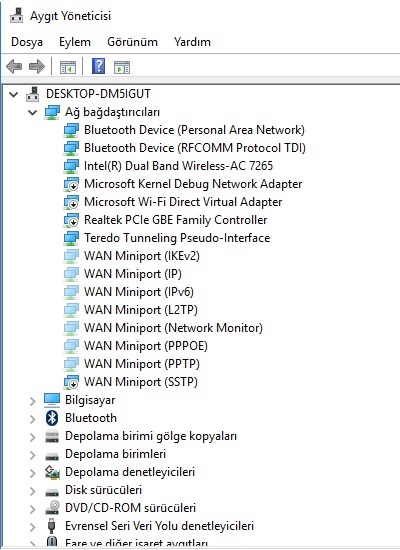This screenshot has height=550, width=400.
Task: Click the Forward arrow toolbar icon
Action: pyautogui.click(x=36, y=66)
